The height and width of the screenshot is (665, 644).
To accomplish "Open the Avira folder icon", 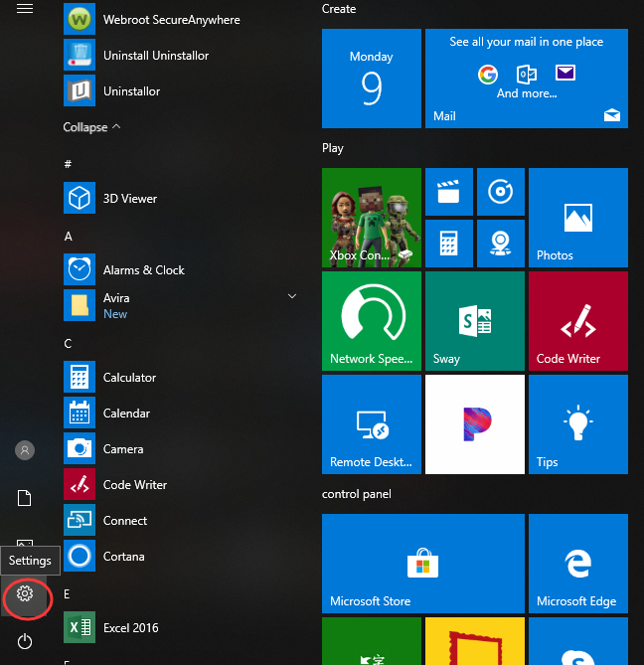I will coord(80,305).
